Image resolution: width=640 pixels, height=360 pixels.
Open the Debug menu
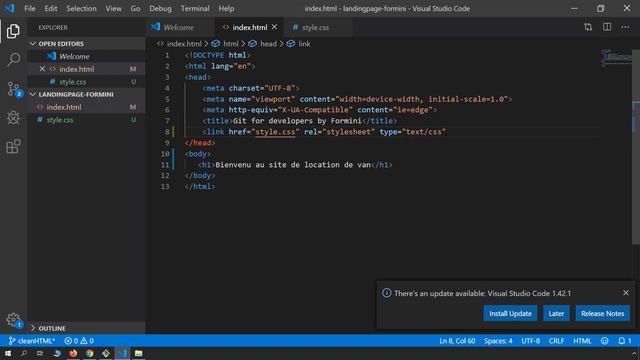click(x=160, y=8)
